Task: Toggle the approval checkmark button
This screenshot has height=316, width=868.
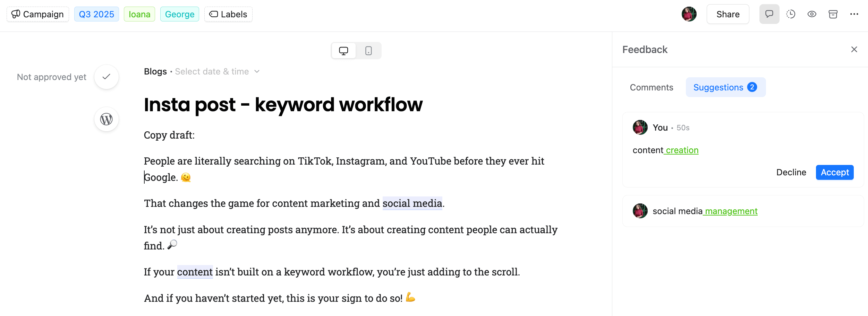Action: click(x=106, y=77)
